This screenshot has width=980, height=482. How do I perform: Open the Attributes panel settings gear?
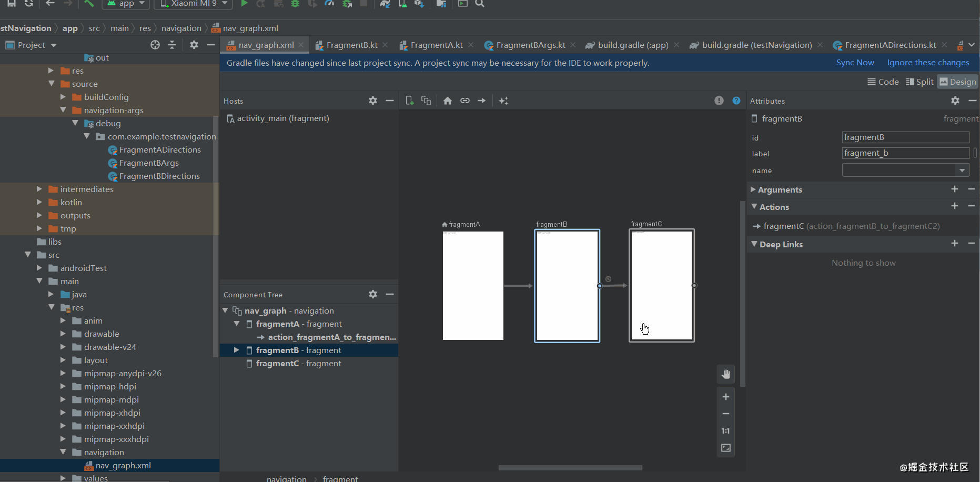[955, 101]
